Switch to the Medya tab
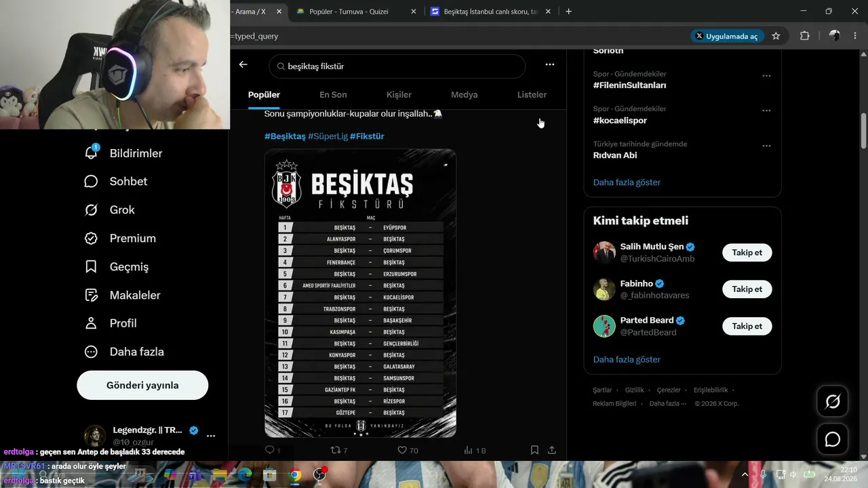 tap(465, 95)
